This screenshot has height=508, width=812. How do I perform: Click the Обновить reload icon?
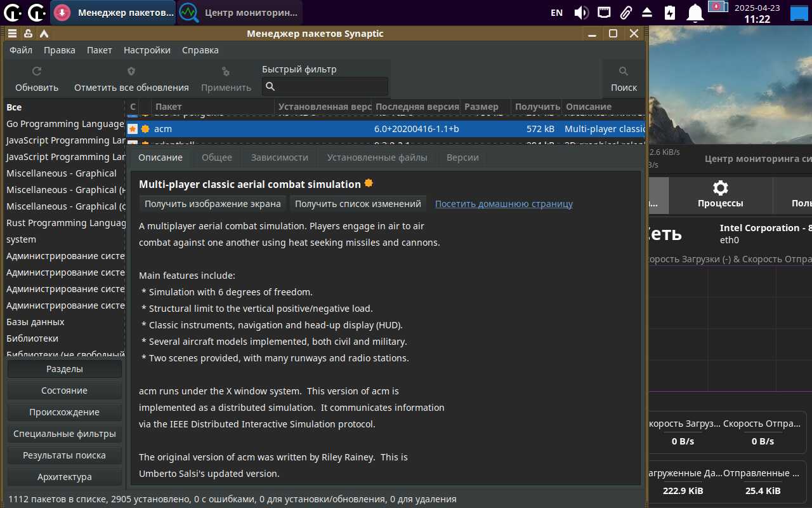tap(37, 72)
